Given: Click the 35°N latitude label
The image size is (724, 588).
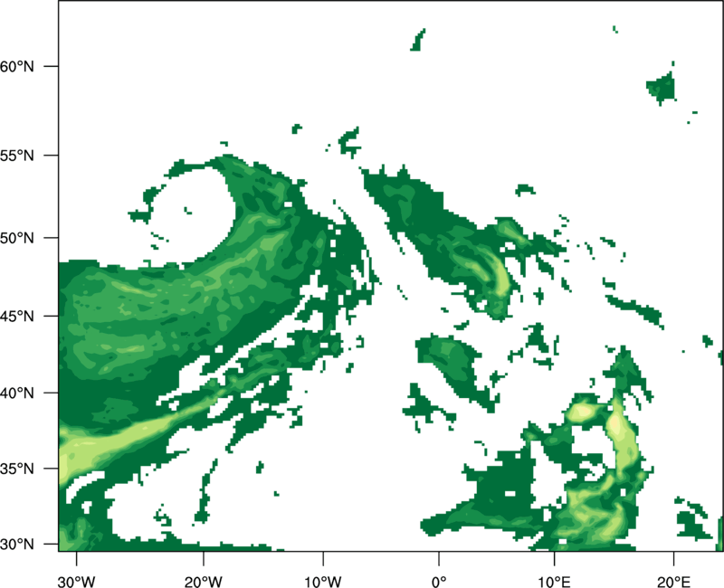Looking at the screenshot, I should click(x=17, y=469).
